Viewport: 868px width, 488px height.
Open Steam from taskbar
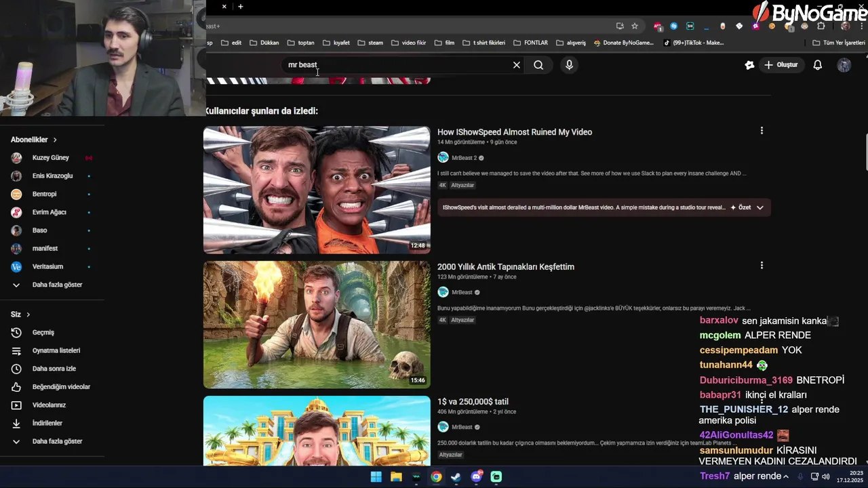click(x=456, y=477)
